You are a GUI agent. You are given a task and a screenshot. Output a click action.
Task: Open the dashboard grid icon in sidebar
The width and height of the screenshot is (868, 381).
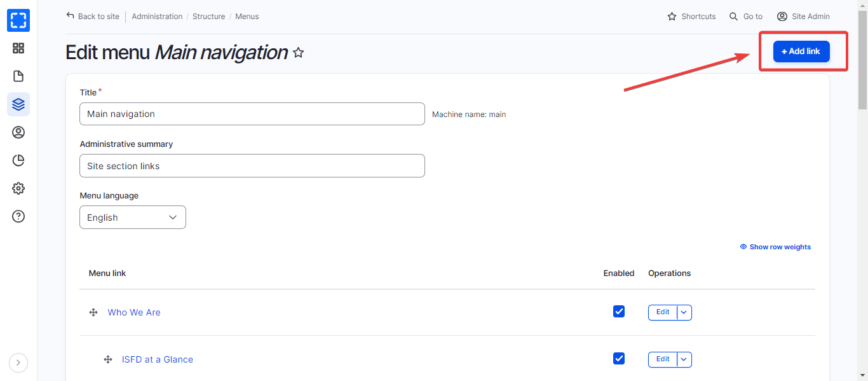[18, 48]
